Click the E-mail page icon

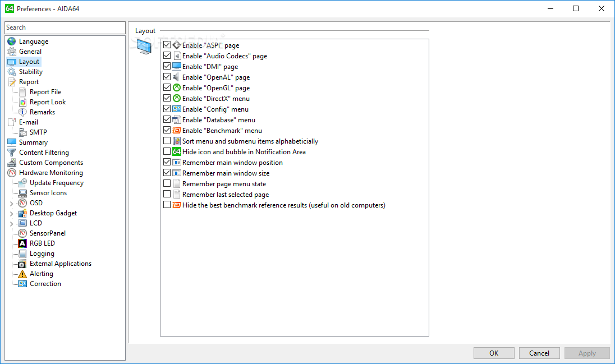click(12, 122)
